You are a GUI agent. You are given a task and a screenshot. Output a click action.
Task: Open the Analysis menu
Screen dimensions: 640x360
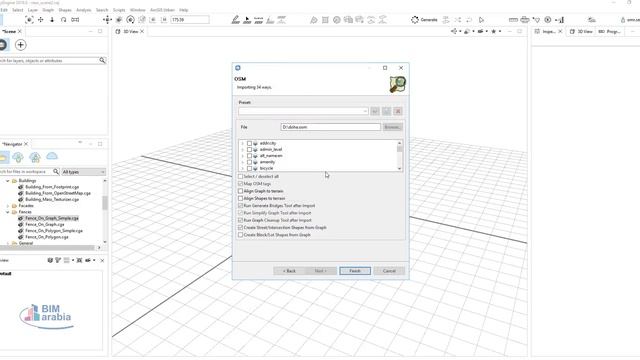coord(84,10)
